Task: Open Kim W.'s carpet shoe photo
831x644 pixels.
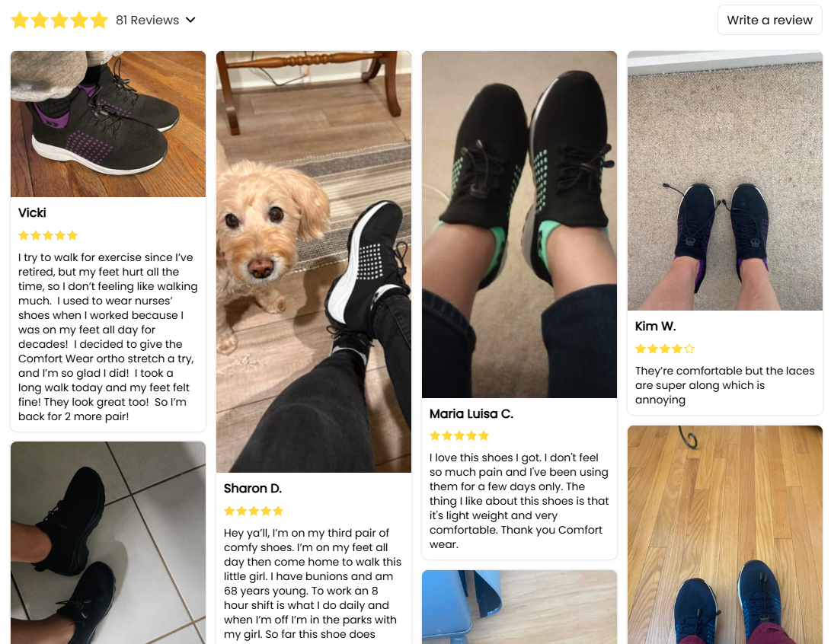Action: 725,180
